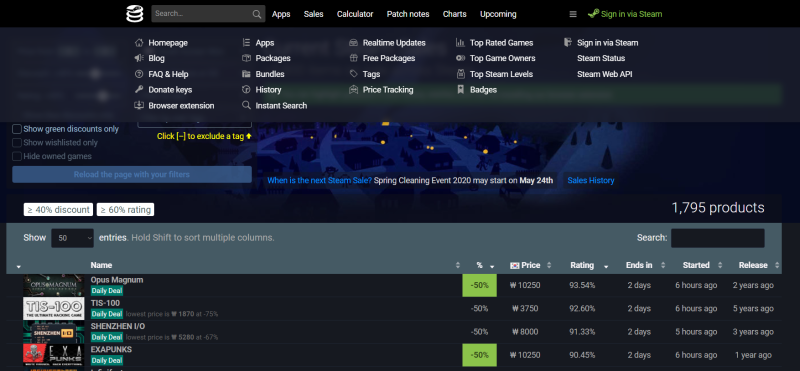Screen dimensions: 800x371
Task: Open the Sales navigation item
Action: [314, 14]
